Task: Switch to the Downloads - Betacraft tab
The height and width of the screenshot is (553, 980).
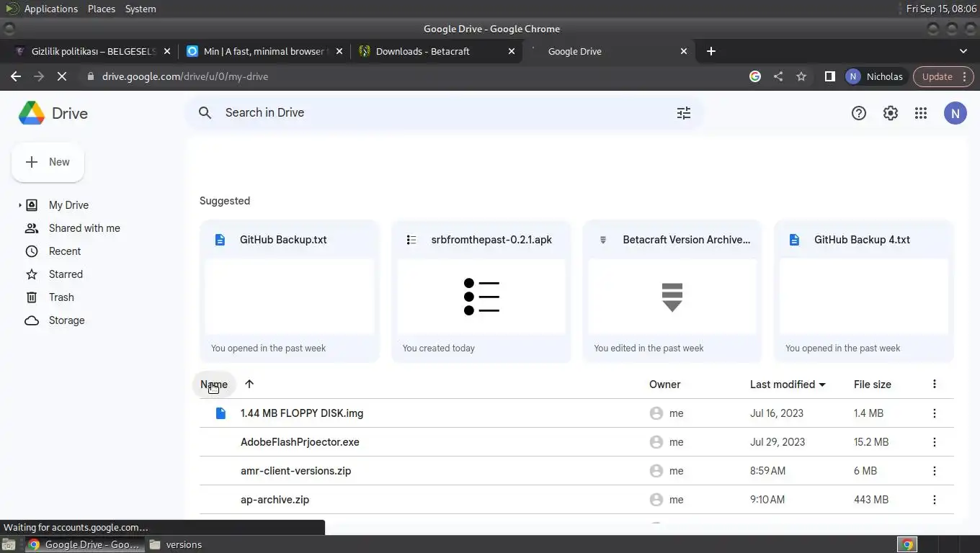Action: coord(437,51)
